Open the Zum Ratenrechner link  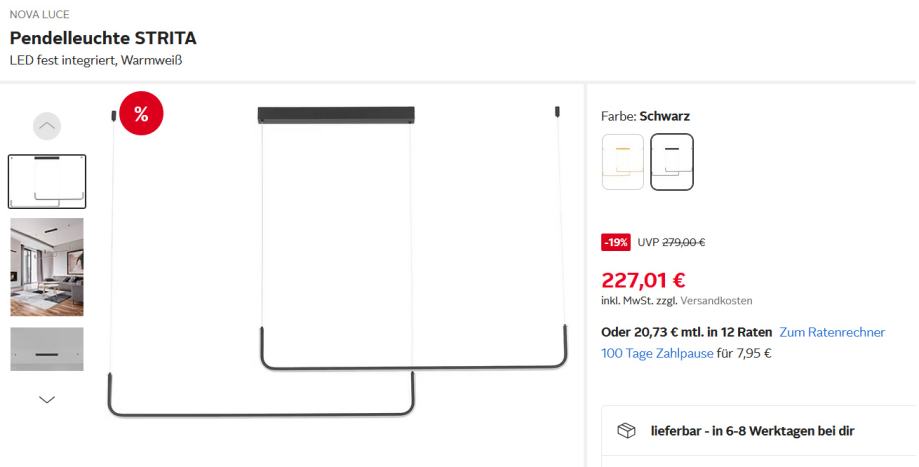(832, 332)
